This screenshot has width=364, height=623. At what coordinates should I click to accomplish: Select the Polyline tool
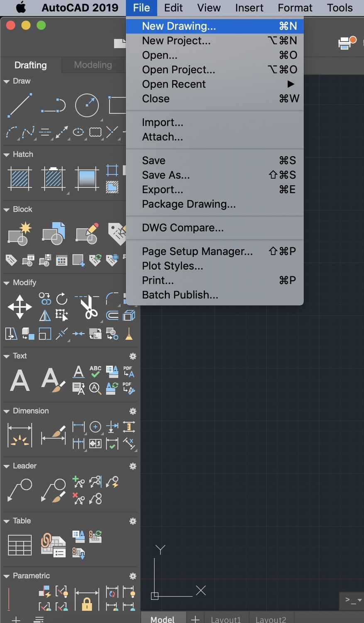(53, 105)
